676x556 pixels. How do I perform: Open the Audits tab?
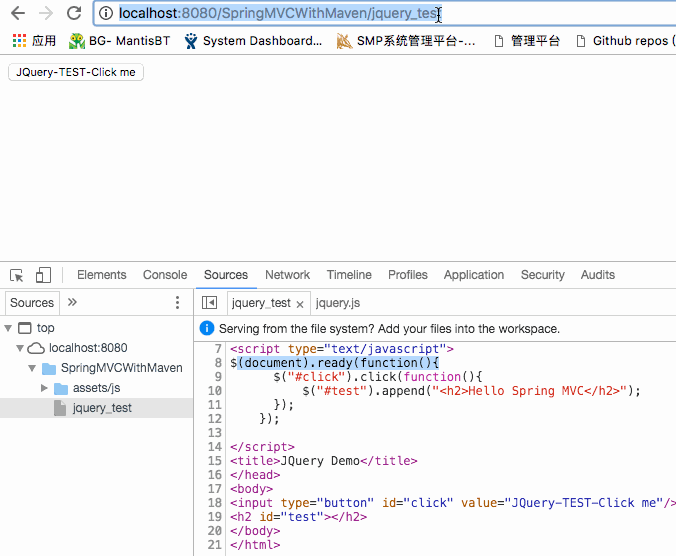tap(598, 275)
